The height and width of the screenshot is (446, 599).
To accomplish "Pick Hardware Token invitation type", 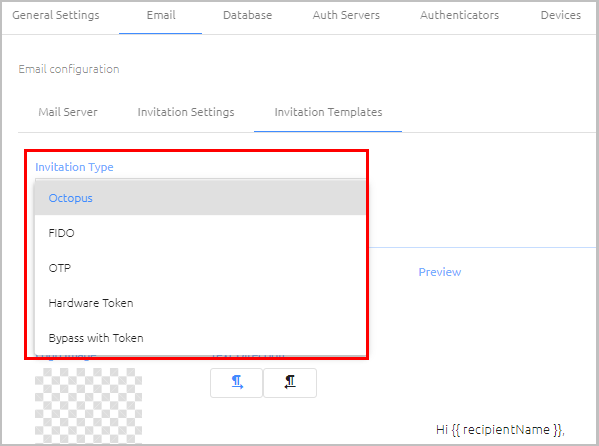I will click(200, 303).
